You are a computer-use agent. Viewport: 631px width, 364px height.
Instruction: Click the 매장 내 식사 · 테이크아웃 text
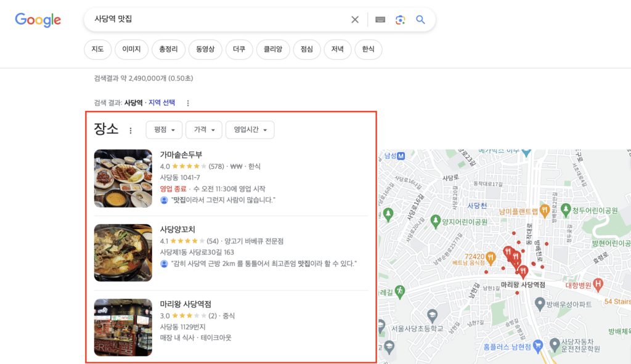(195, 338)
